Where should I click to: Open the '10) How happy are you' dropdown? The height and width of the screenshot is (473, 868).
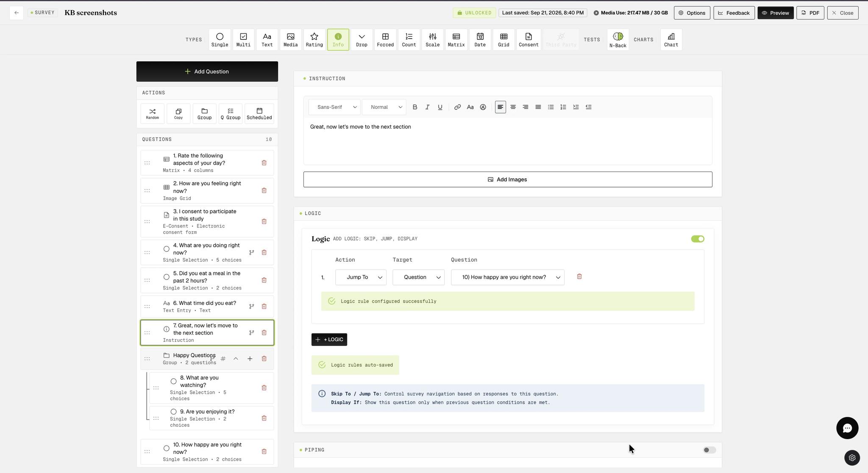click(507, 277)
